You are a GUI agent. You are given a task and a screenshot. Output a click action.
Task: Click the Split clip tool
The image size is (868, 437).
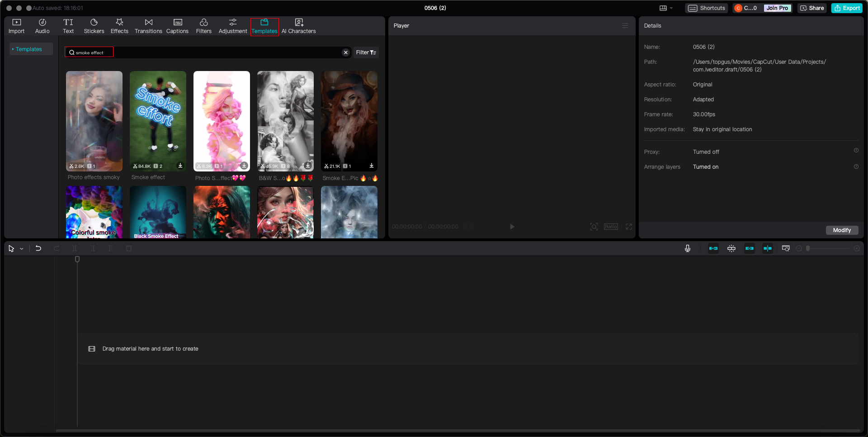pyautogui.click(x=75, y=248)
